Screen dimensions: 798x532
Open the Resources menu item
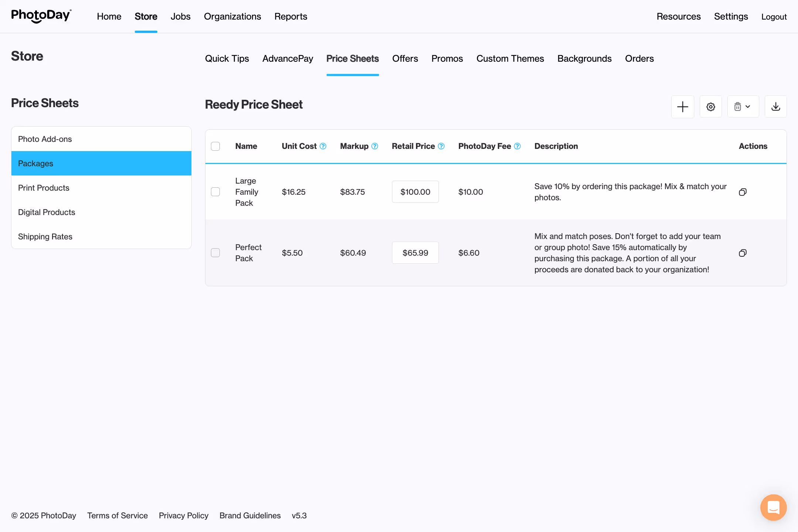click(679, 16)
